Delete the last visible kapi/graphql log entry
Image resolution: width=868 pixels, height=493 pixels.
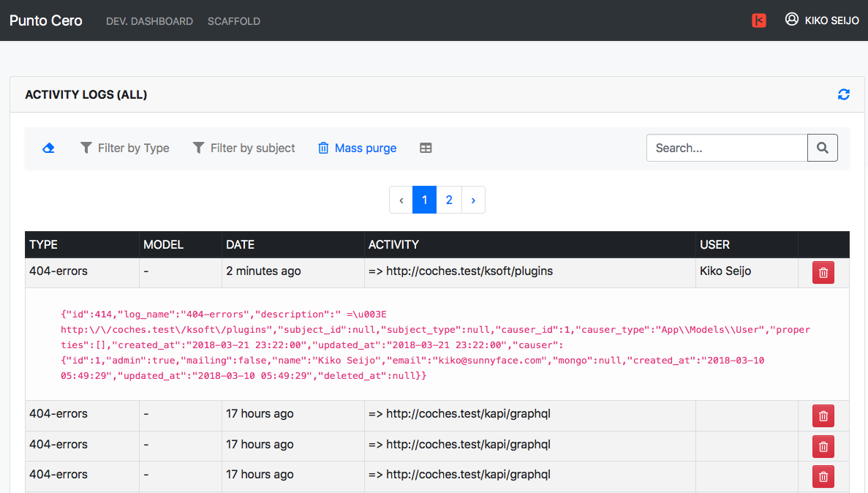click(x=823, y=476)
